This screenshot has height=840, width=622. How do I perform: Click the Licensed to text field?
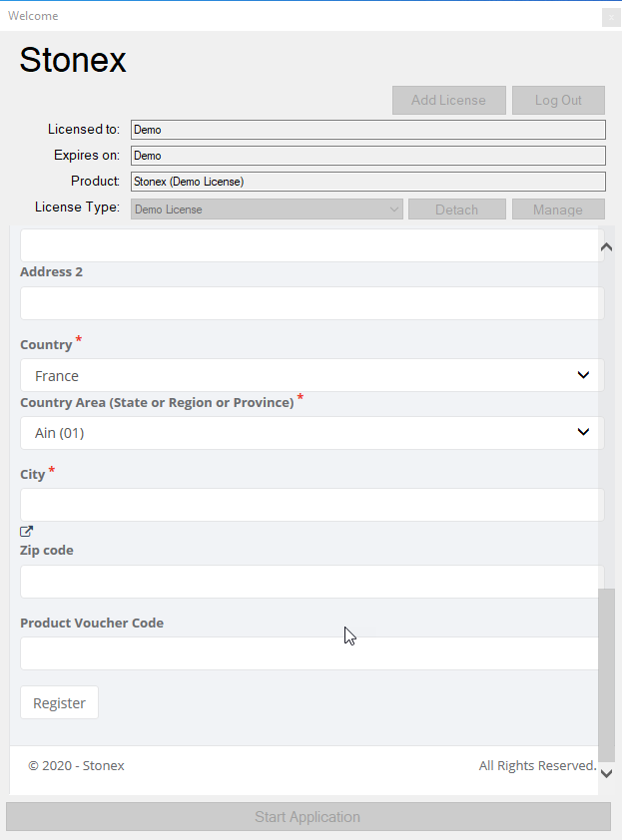coord(368,130)
